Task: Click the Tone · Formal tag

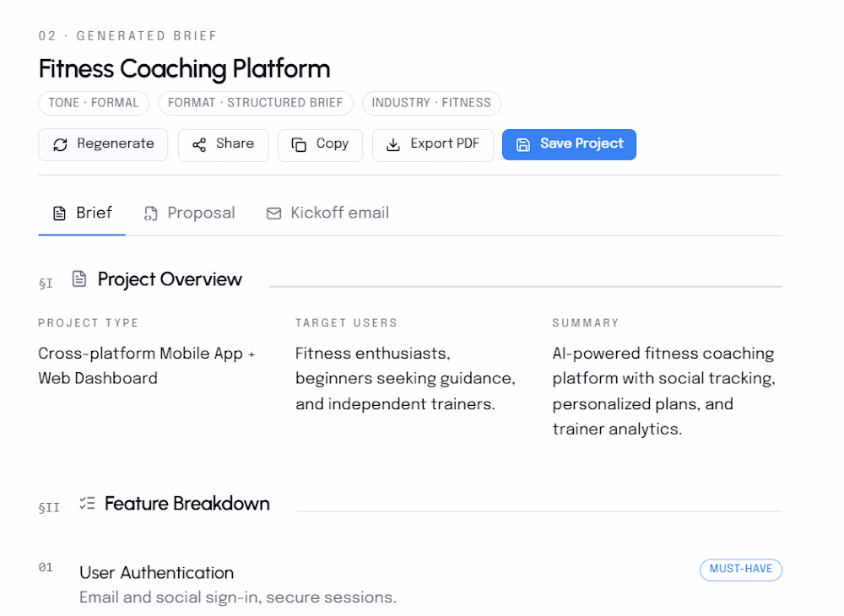Action: coord(94,103)
